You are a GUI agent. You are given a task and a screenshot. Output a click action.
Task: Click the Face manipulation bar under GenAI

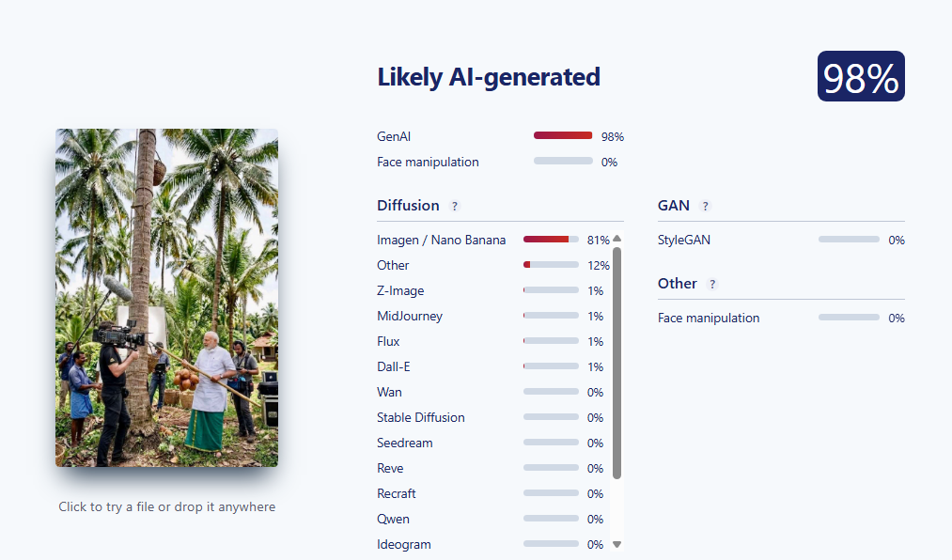tap(563, 162)
